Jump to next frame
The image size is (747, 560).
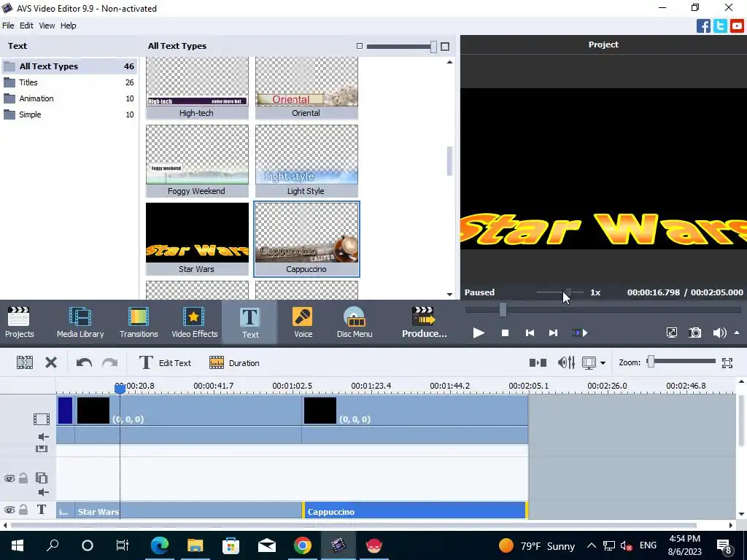[x=553, y=332]
